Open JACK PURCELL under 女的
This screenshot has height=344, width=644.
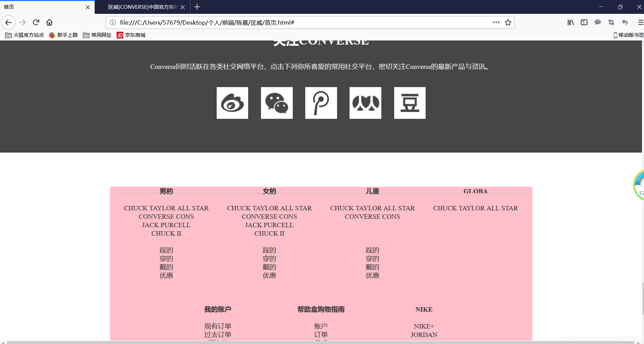(x=269, y=225)
